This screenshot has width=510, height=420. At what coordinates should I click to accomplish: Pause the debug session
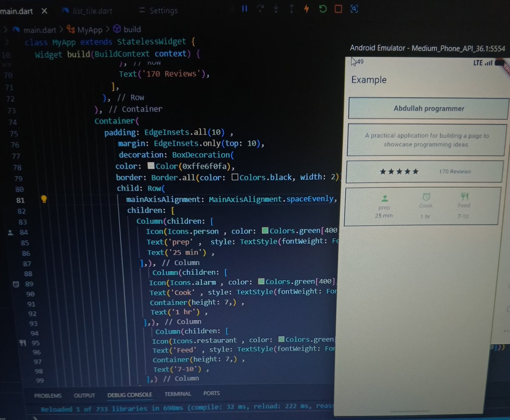pos(244,8)
